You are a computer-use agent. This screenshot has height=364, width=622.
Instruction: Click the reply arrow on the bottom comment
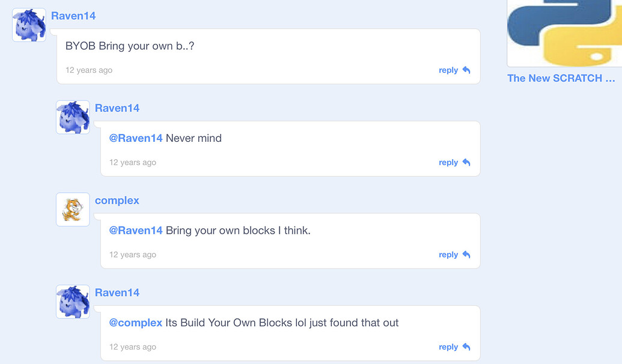click(468, 347)
